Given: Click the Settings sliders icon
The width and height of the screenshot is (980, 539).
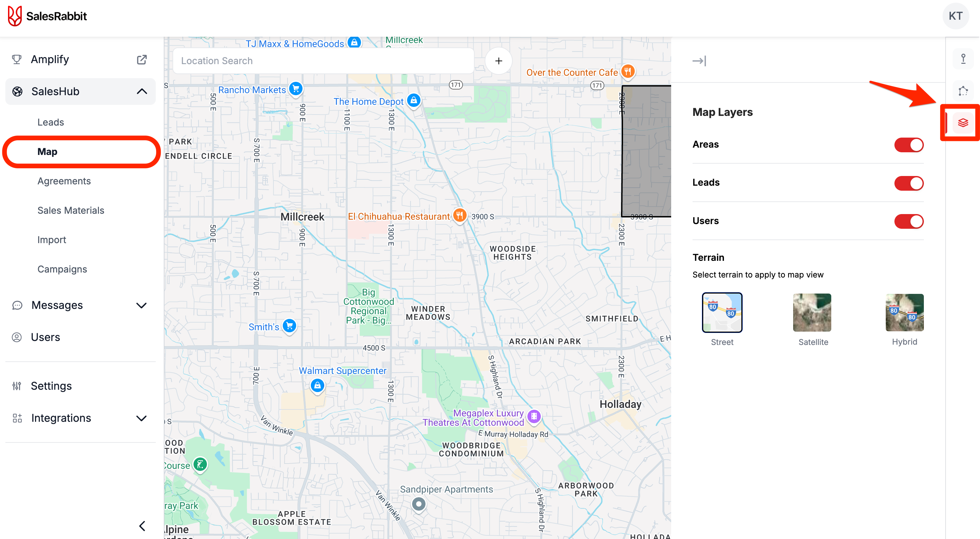Looking at the screenshot, I should pyautogui.click(x=17, y=386).
